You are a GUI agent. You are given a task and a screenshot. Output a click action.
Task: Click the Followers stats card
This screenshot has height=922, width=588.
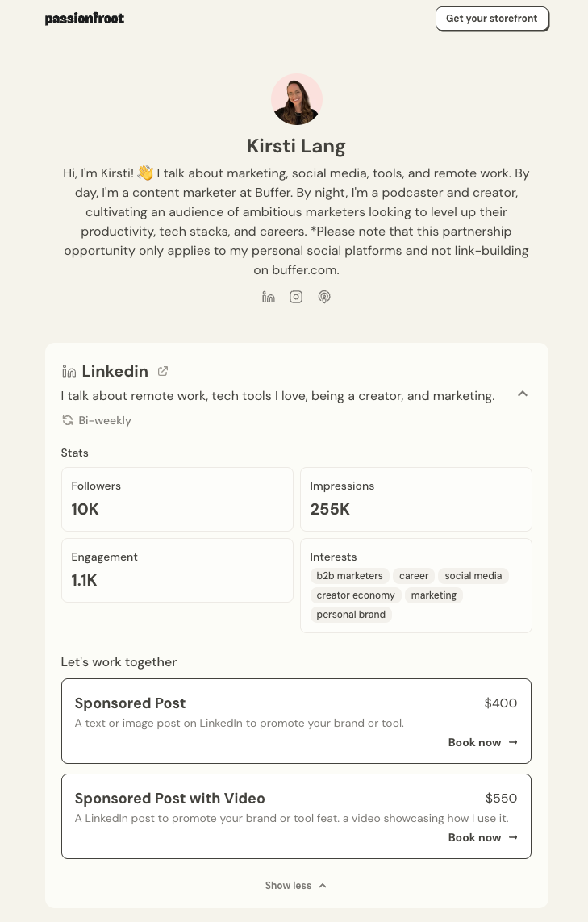(x=177, y=499)
